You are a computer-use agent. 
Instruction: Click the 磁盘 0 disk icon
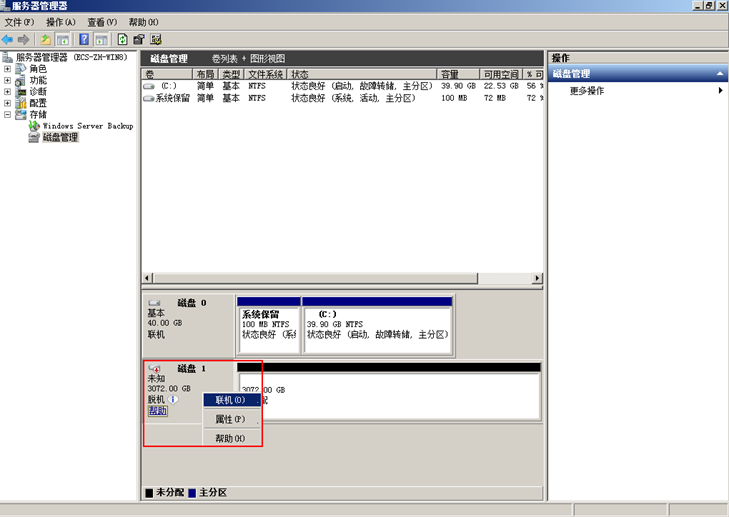pyautogui.click(x=154, y=303)
